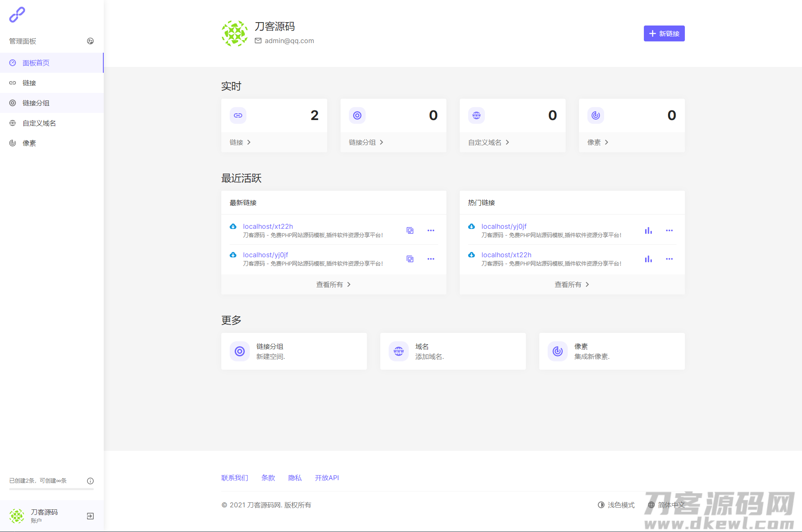Click the link logo at sidebar top
The image size is (802, 532).
point(17,15)
